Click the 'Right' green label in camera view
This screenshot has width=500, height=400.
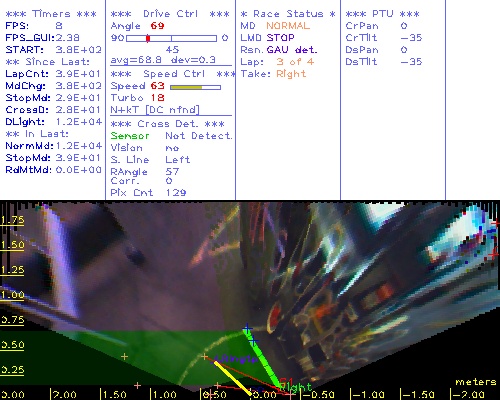[x=295, y=387]
